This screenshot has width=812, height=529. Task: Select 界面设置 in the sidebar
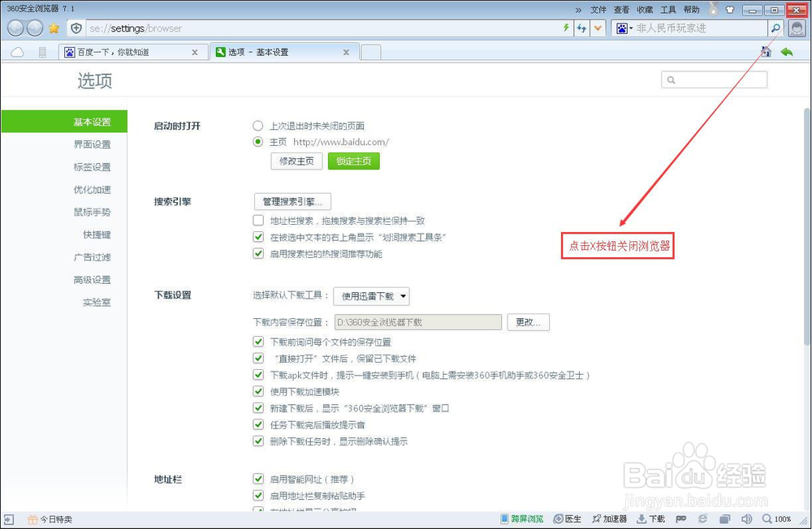92,144
